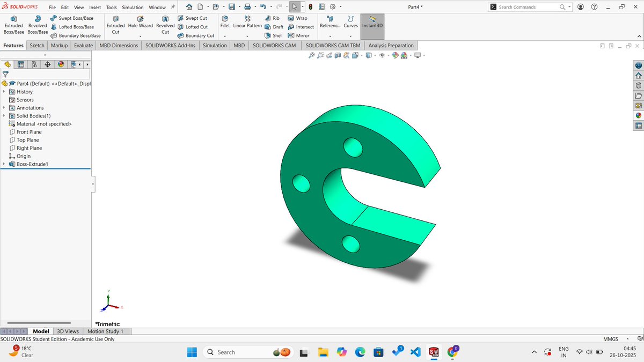Apply the Fillet tool
The width and height of the screenshot is (644, 362).
click(x=225, y=22)
